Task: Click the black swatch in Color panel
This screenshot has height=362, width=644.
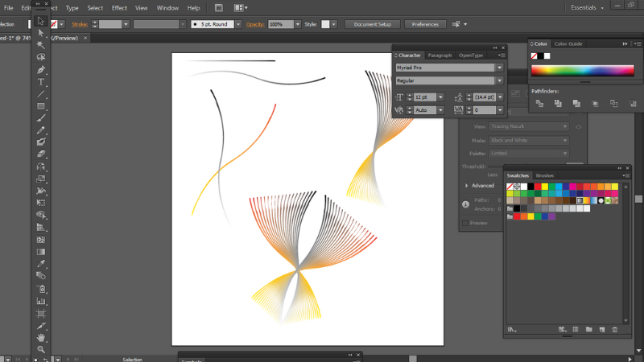Action: (540, 56)
